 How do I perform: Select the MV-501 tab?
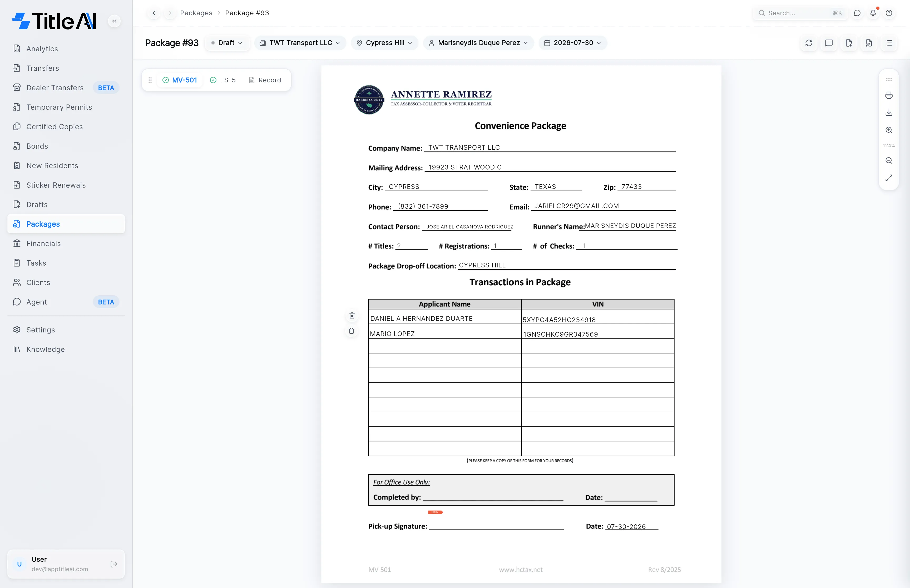point(180,80)
